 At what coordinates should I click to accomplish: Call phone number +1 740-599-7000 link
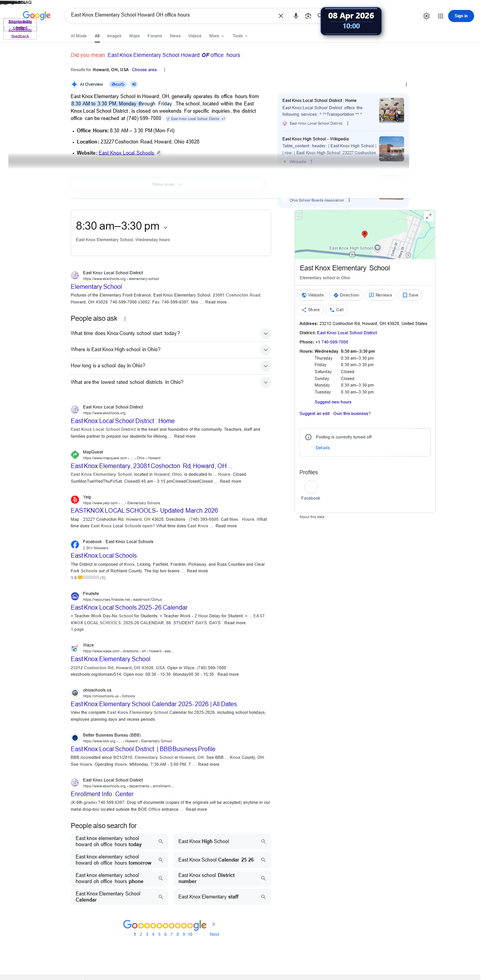point(332,342)
